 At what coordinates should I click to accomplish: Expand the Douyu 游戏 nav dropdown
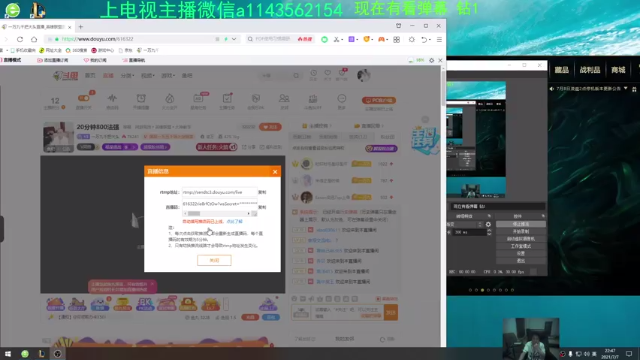pos(168,76)
